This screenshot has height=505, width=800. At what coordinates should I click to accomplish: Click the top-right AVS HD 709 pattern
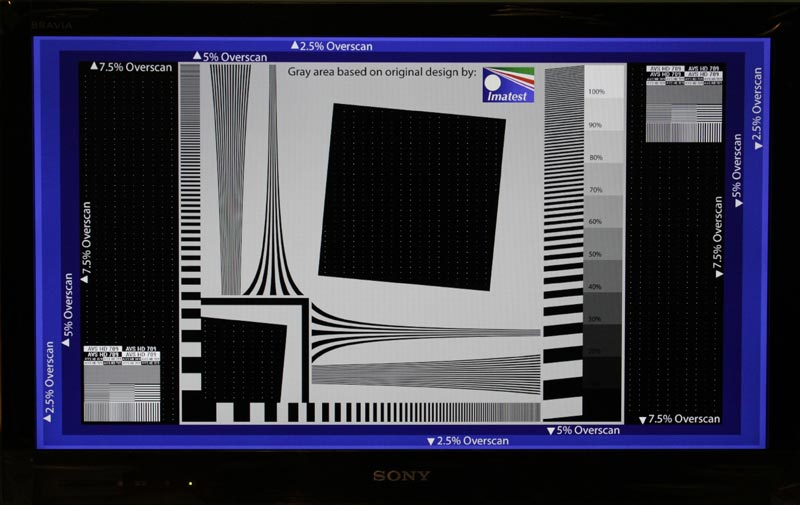pyautogui.click(x=683, y=103)
